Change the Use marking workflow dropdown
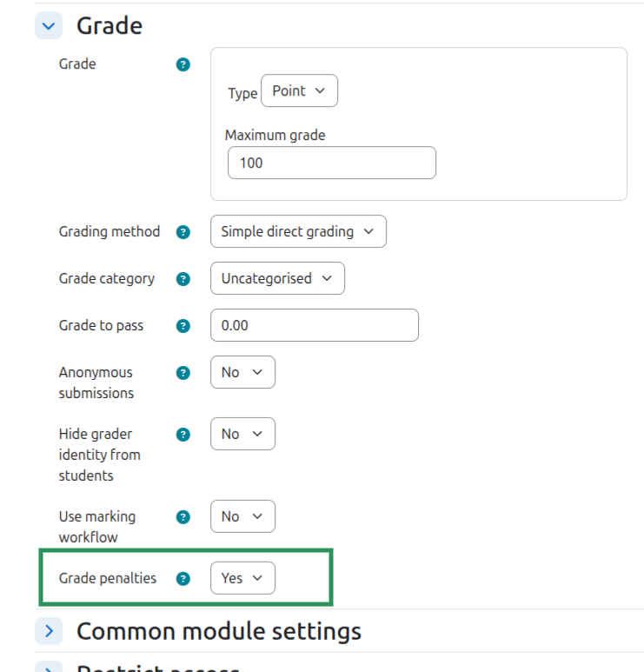The height and width of the screenshot is (672, 644). 242,516
